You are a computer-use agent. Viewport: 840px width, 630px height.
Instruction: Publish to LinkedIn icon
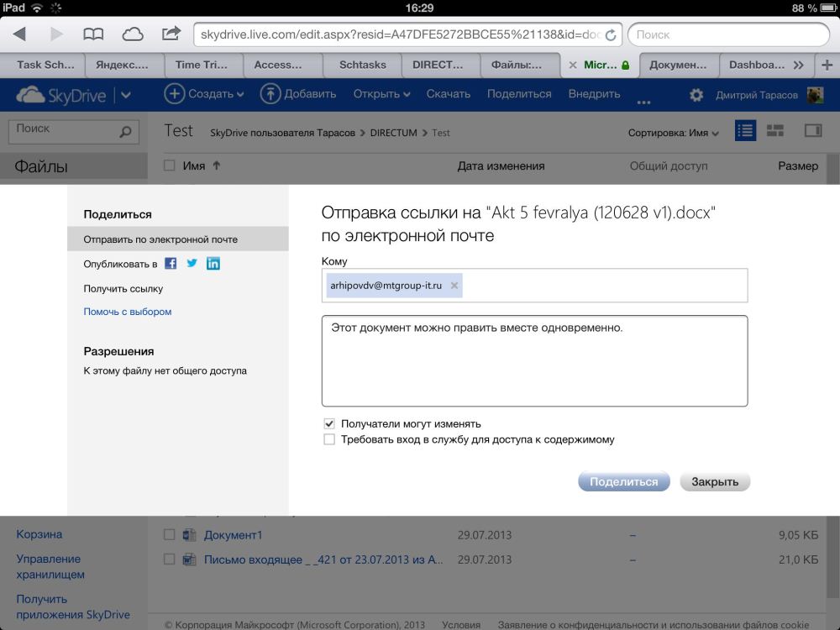[x=213, y=264]
